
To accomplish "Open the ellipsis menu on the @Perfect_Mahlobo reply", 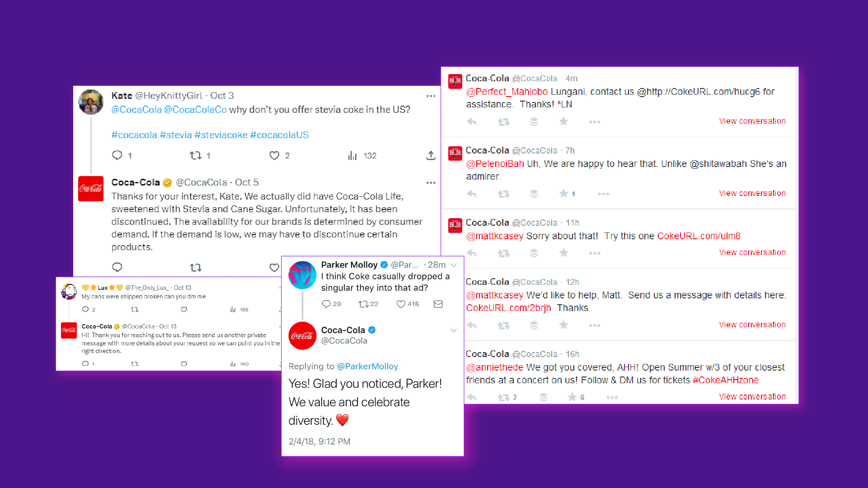I will point(595,121).
